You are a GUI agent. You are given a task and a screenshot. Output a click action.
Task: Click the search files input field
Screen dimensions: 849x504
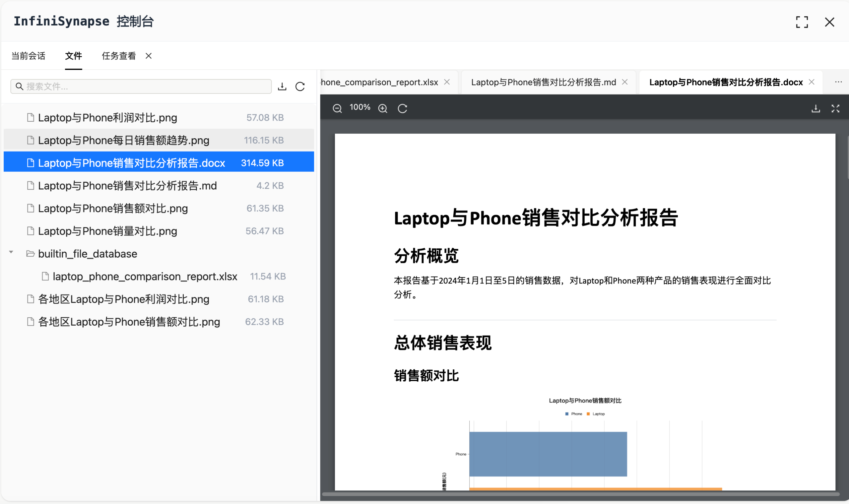[x=141, y=86]
